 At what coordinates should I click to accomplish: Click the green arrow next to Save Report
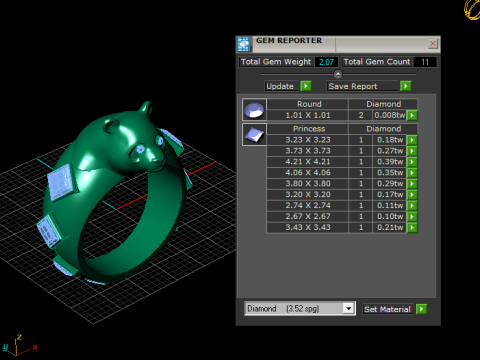click(x=406, y=86)
